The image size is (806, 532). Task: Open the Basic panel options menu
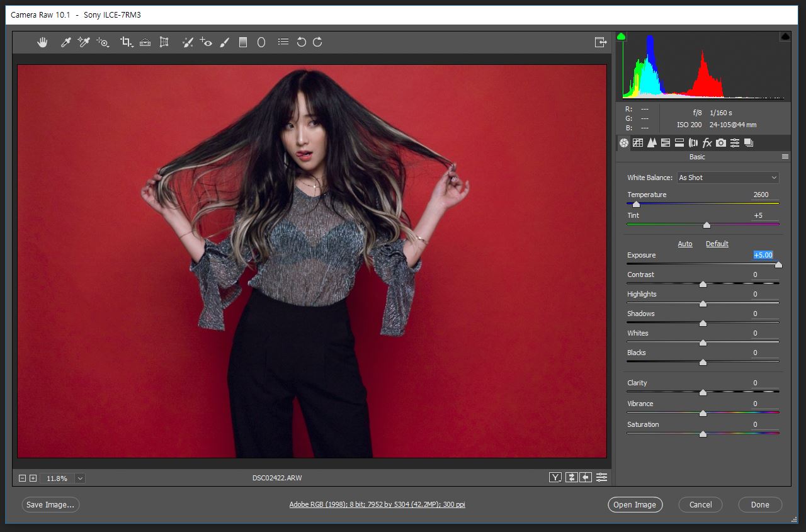tap(785, 157)
